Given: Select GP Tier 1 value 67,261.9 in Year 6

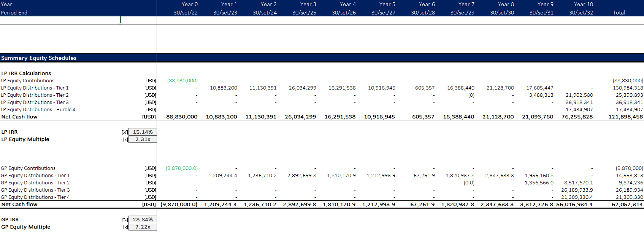Looking at the screenshot, I should [424, 175].
